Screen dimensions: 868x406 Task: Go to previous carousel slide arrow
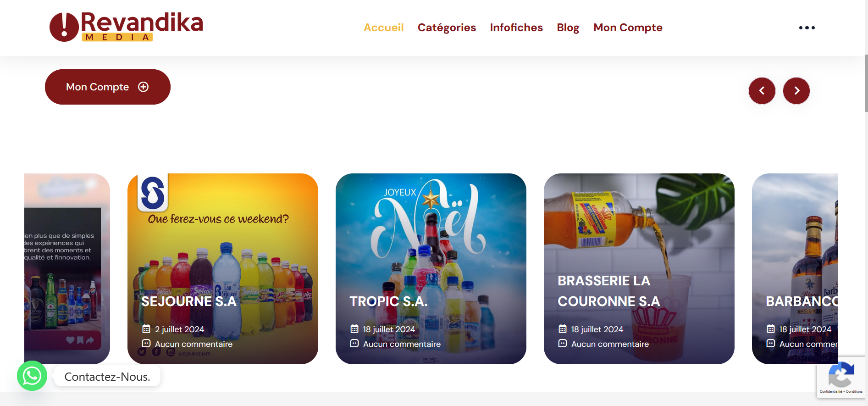pos(762,91)
